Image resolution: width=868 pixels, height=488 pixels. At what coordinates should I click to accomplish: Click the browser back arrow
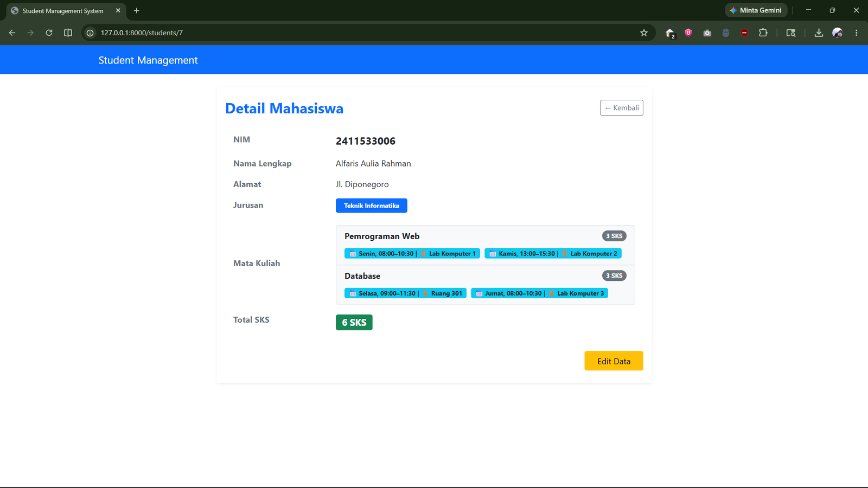coord(12,33)
